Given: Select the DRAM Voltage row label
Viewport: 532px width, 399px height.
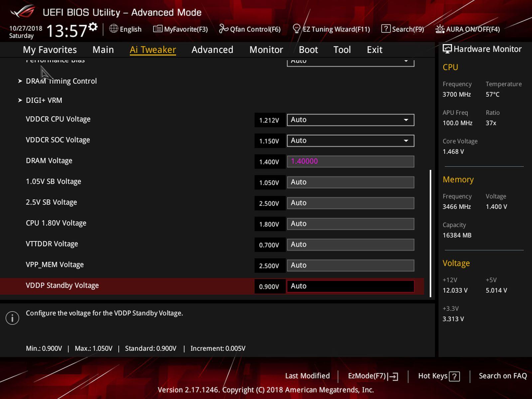Looking at the screenshot, I should tap(49, 161).
